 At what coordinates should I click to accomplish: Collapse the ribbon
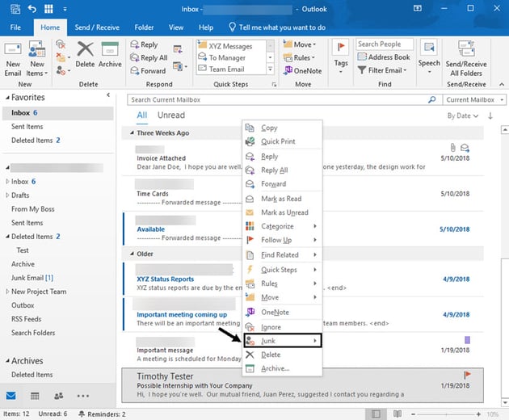pos(502,84)
